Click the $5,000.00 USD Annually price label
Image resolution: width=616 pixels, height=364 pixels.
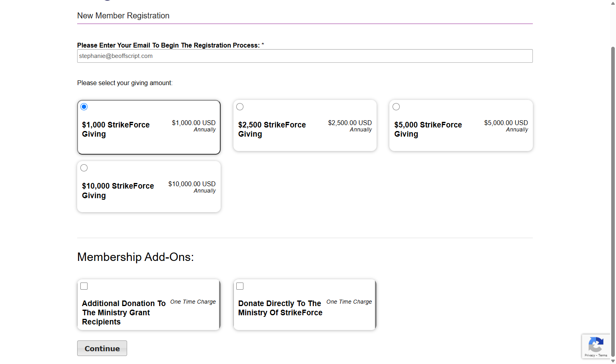click(506, 126)
